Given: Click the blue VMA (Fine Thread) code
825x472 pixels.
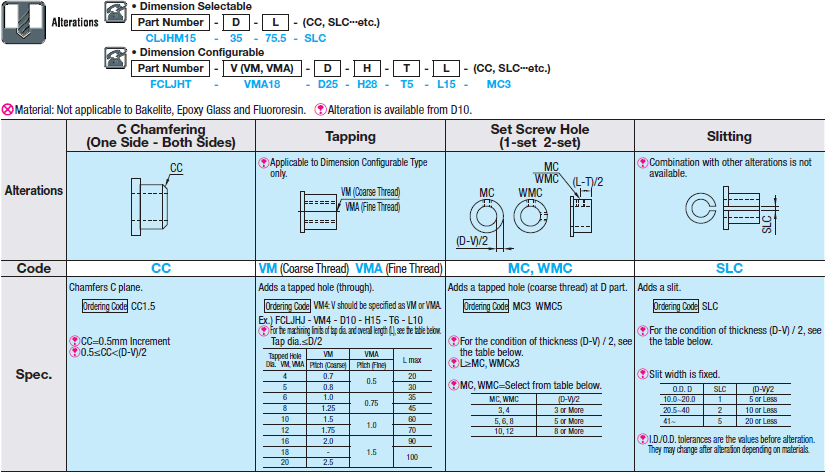Looking at the screenshot, I should click(399, 268).
